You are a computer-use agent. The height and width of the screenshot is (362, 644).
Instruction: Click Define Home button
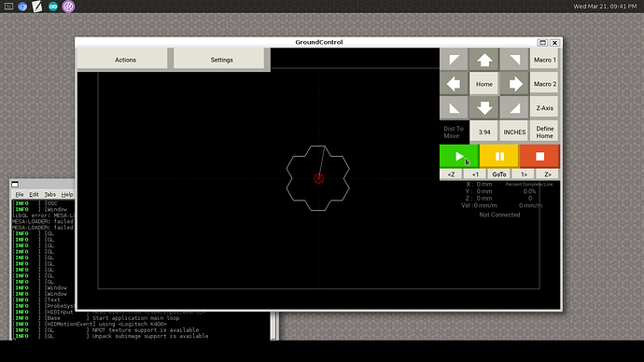(545, 132)
